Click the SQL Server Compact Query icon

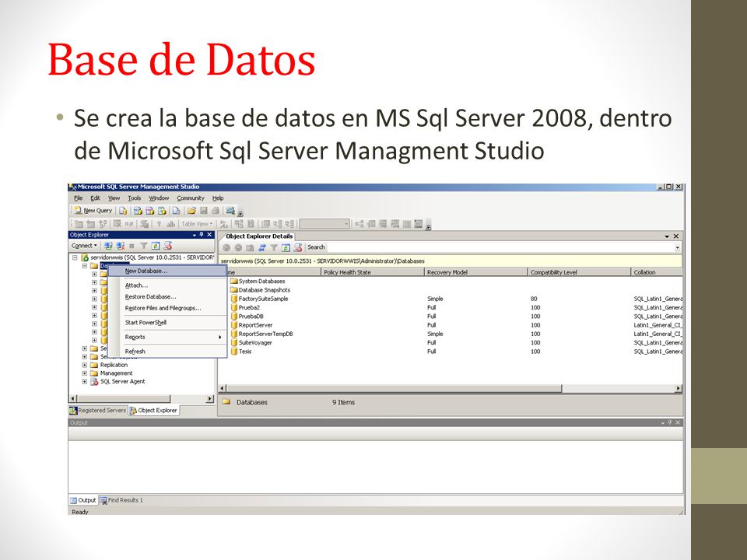click(177, 211)
